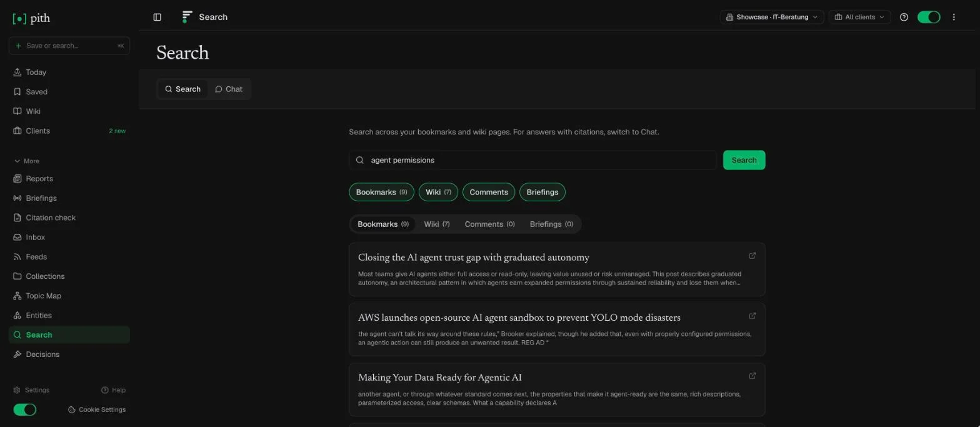Open Briefings in the sidebar

coord(69,198)
